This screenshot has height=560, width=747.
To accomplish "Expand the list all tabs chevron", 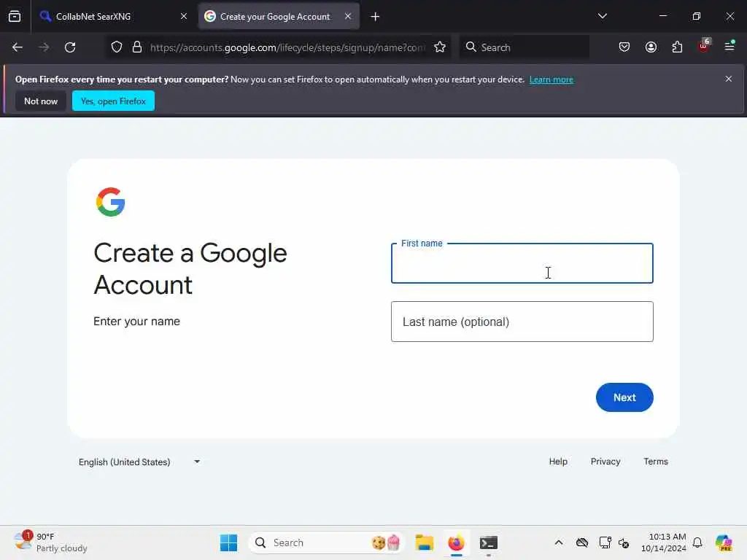I will (x=602, y=16).
